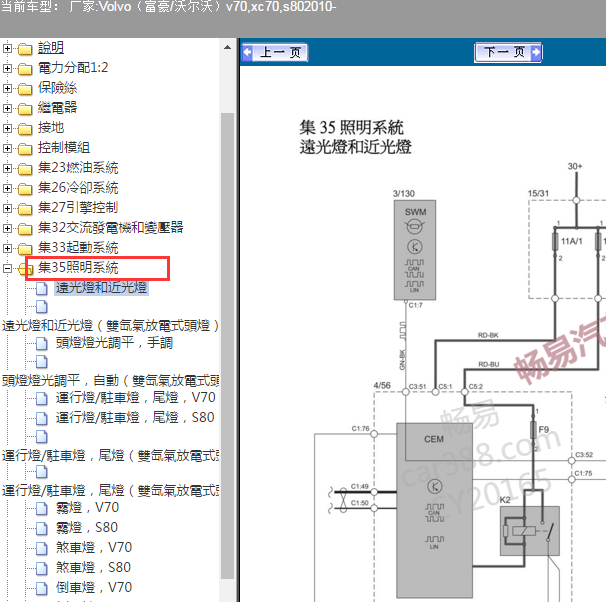Open 遠光燈和近光燈（雙氙氣放電式頭燈）page
Viewport: 606px width, 602px height.
click(x=111, y=326)
